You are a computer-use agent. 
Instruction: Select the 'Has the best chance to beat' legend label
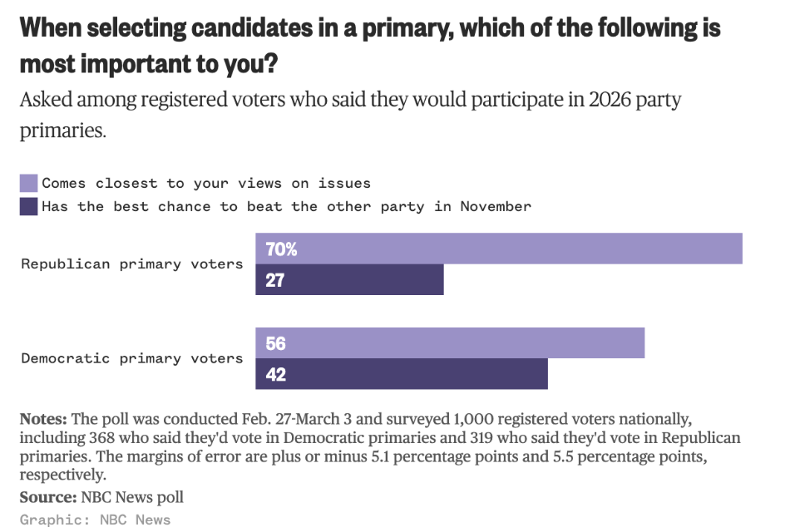[286, 206]
